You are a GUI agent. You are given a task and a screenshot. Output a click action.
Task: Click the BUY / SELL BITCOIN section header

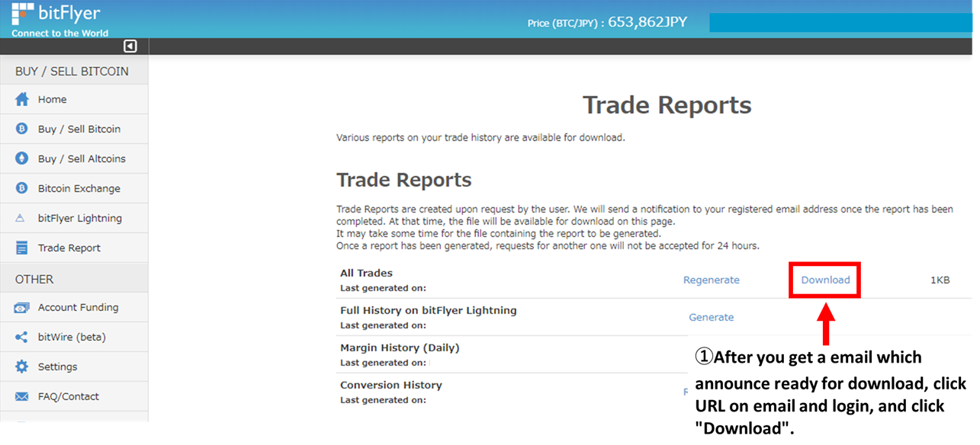72,71
